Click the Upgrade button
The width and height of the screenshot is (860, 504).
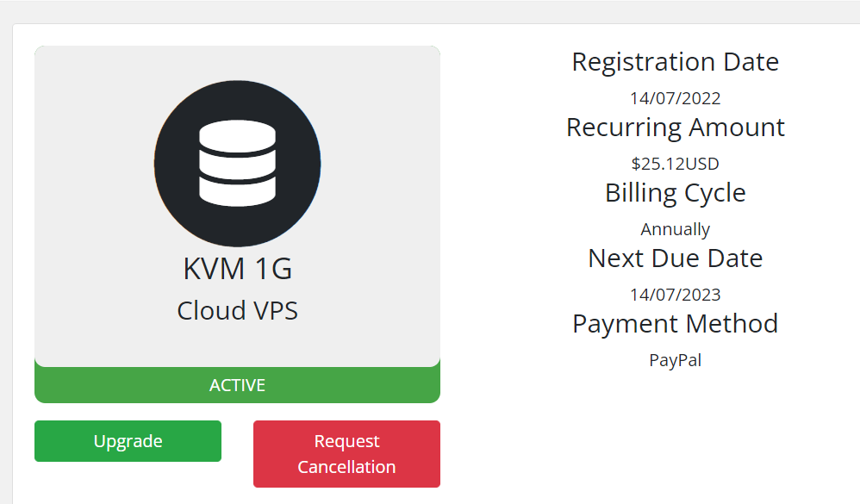(128, 441)
